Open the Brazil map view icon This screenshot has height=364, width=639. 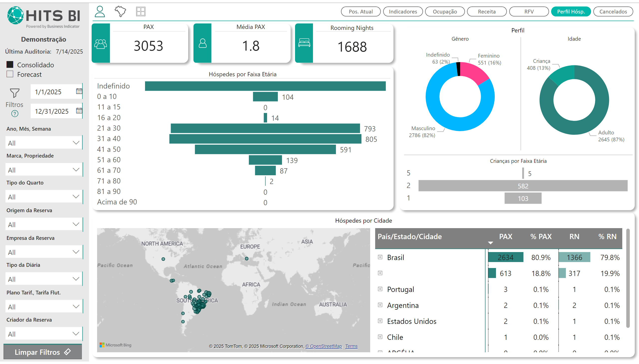click(x=120, y=11)
